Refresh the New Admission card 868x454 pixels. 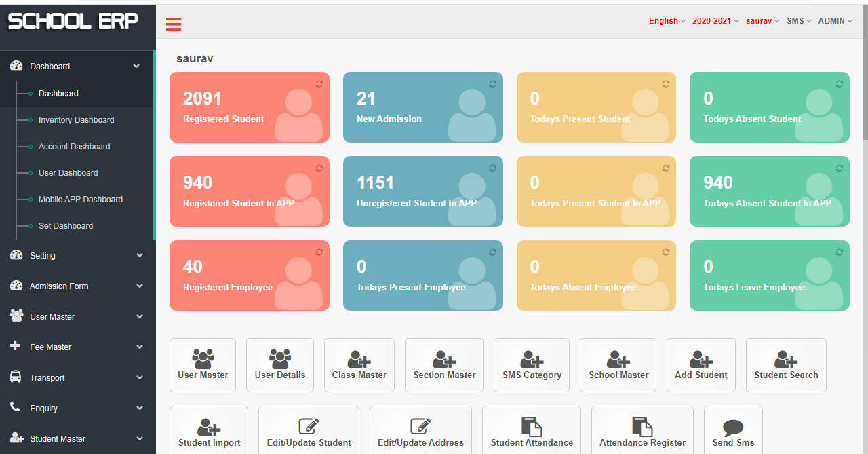[x=492, y=83]
